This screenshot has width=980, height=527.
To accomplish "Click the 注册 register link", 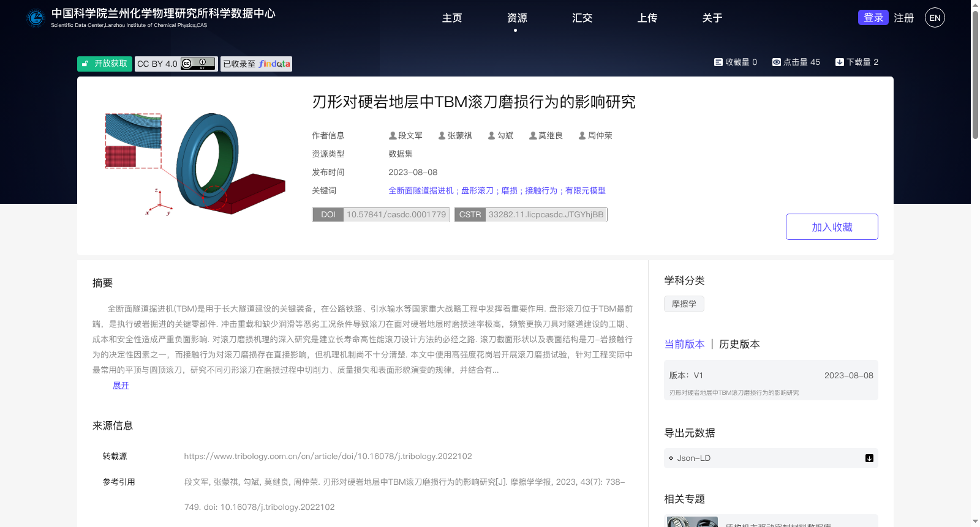I will point(903,18).
